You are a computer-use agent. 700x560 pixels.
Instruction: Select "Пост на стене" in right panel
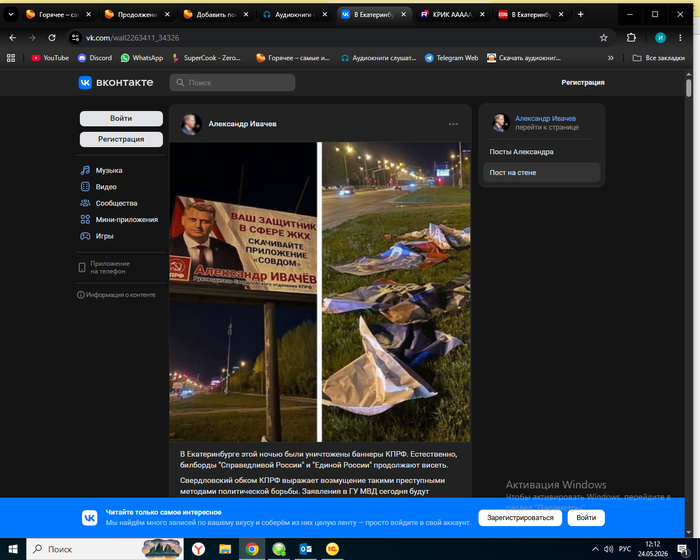tap(542, 172)
